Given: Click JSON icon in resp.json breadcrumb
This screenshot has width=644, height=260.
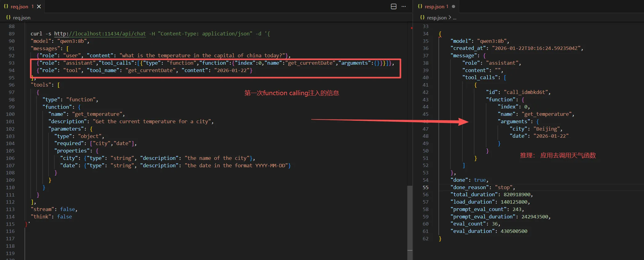Looking at the screenshot, I should click(x=422, y=18).
